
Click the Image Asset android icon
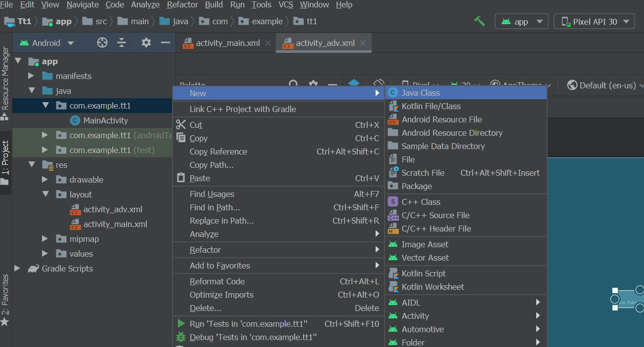click(x=393, y=244)
